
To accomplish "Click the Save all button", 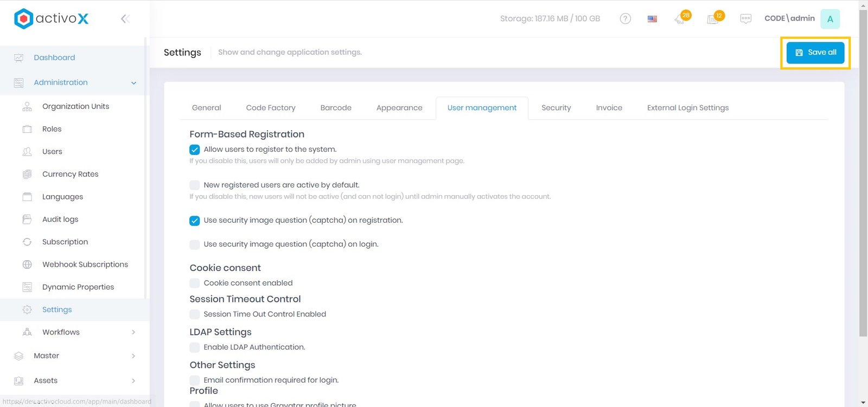I will pos(815,53).
